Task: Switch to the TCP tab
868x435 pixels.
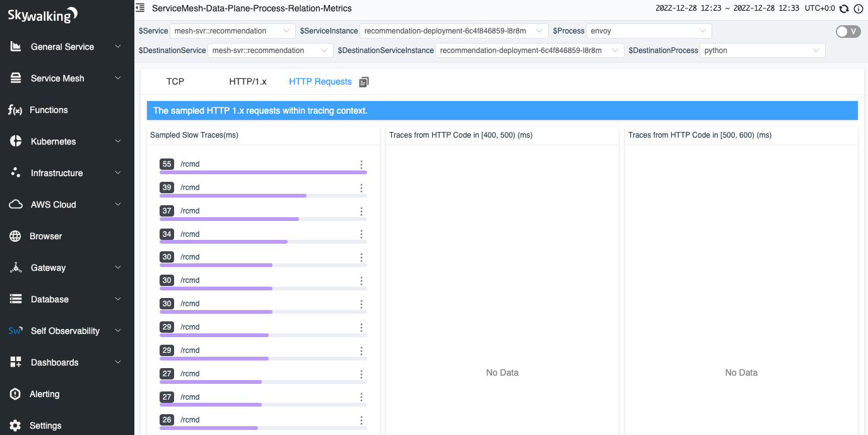Action: pos(175,81)
